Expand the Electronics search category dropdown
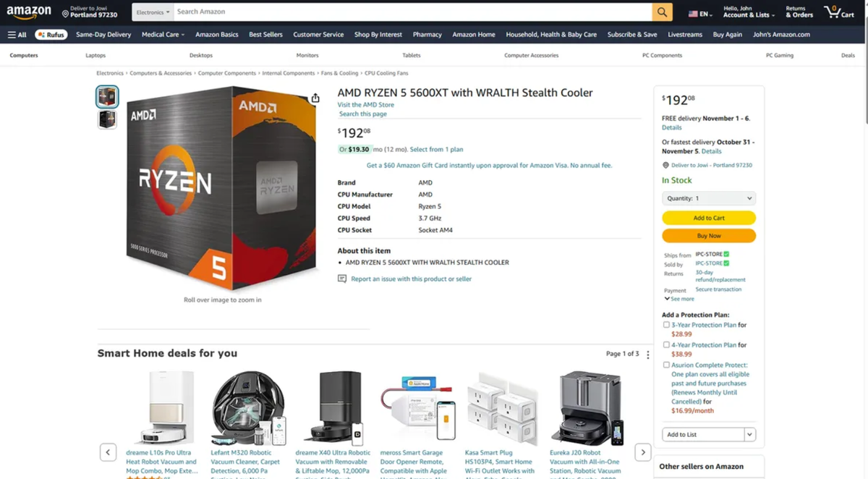This screenshot has height=479, width=868. pyautogui.click(x=153, y=12)
